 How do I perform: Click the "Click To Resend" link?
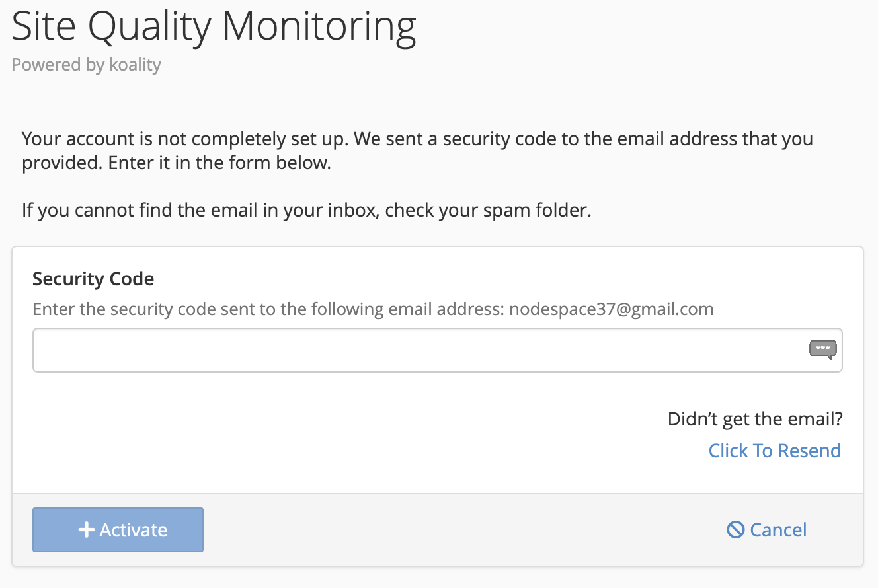[x=774, y=451]
